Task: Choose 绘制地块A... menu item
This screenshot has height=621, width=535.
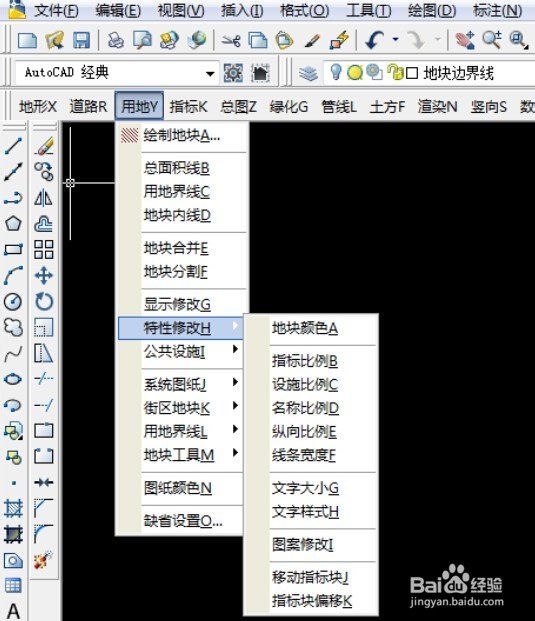Action: [x=182, y=135]
